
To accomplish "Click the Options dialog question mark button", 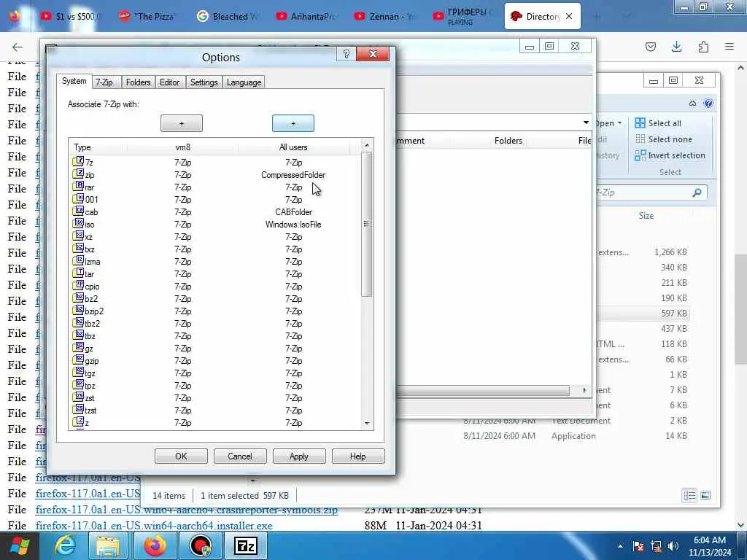I will [x=347, y=54].
